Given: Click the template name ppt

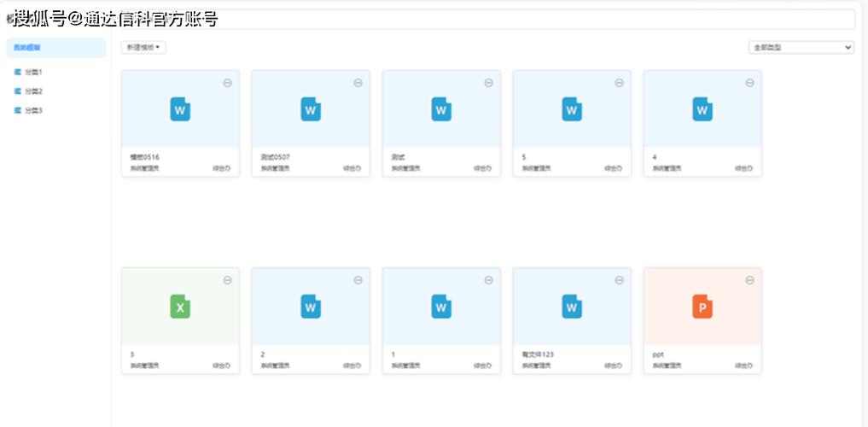Looking at the screenshot, I should (x=658, y=355).
